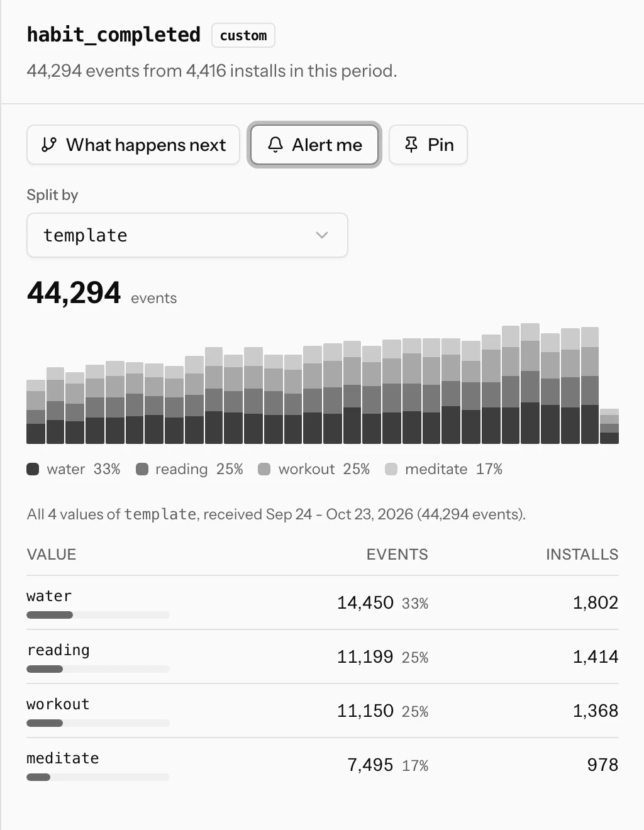Viewport: 644px width, 830px height.
Task: Click the water legend color swatch
Action: point(33,469)
